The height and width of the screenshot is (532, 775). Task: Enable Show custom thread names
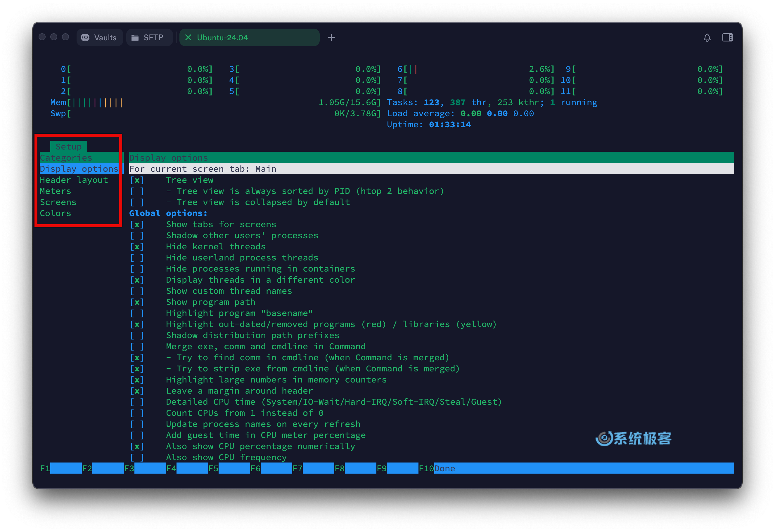[x=137, y=291]
